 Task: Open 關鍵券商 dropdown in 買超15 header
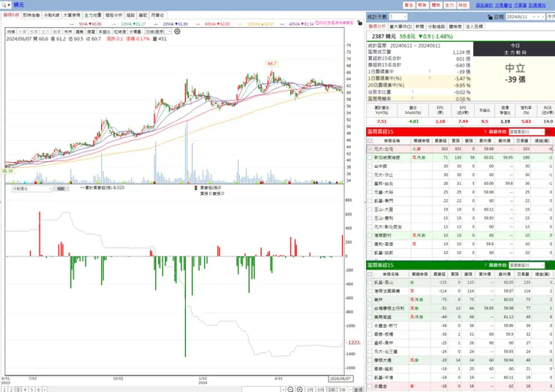pos(526,132)
